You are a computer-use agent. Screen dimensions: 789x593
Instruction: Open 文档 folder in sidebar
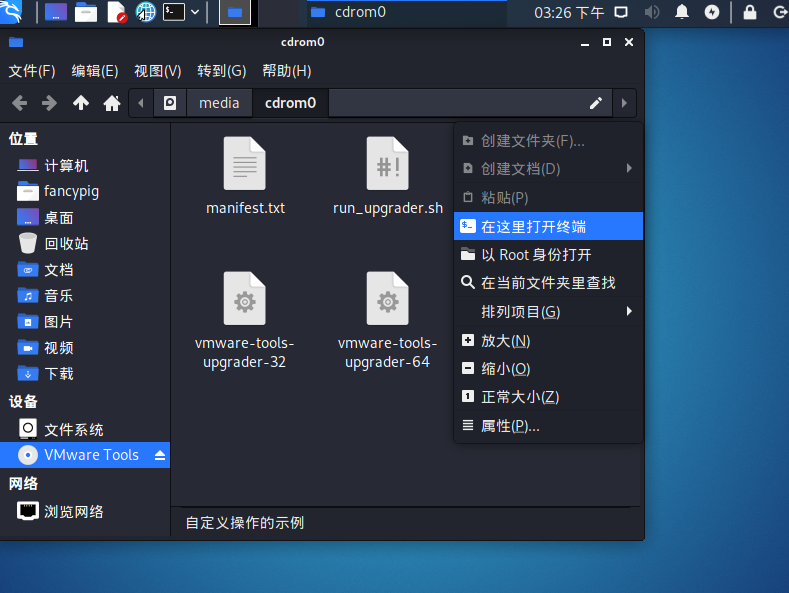85,270
